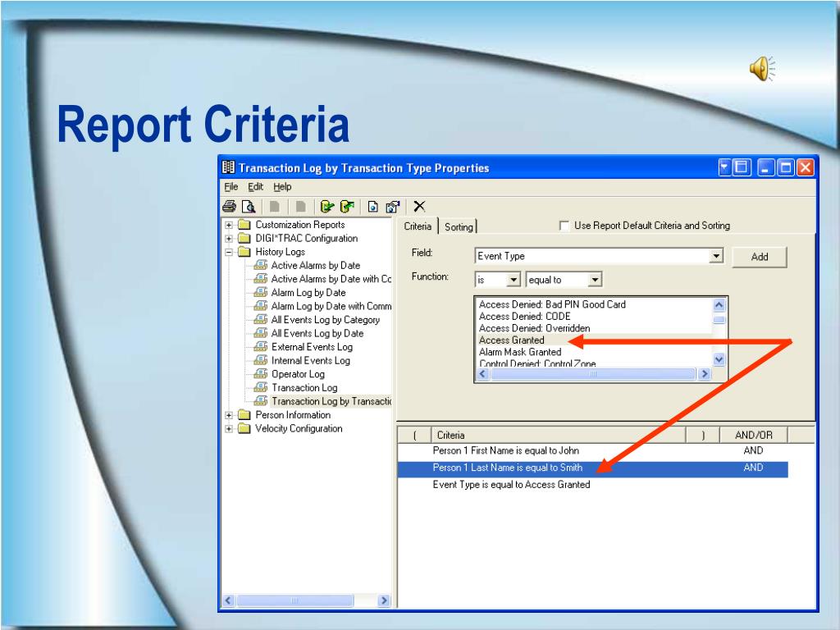Click the window icon left of the title

click(229, 167)
